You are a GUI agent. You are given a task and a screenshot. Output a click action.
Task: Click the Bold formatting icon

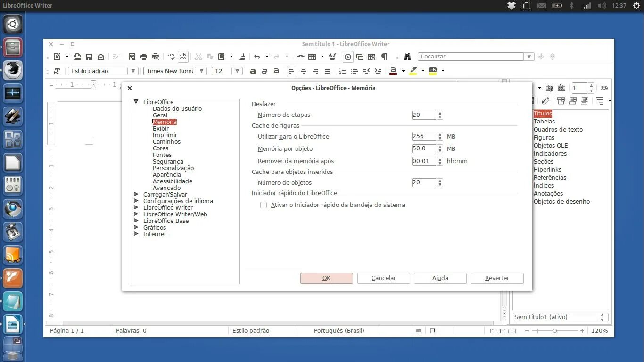pyautogui.click(x=253, y=71)
